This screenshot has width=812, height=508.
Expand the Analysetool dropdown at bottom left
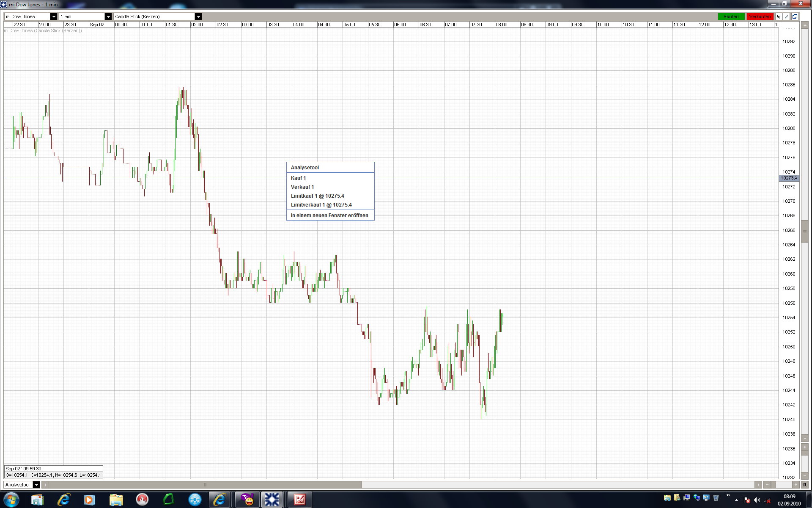pyautogui.click(x=36, y=485)
